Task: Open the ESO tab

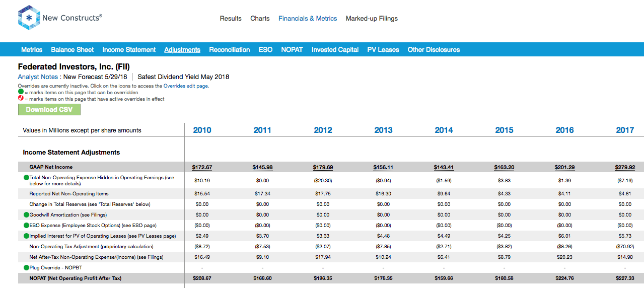Action: [x=265, y=49]
